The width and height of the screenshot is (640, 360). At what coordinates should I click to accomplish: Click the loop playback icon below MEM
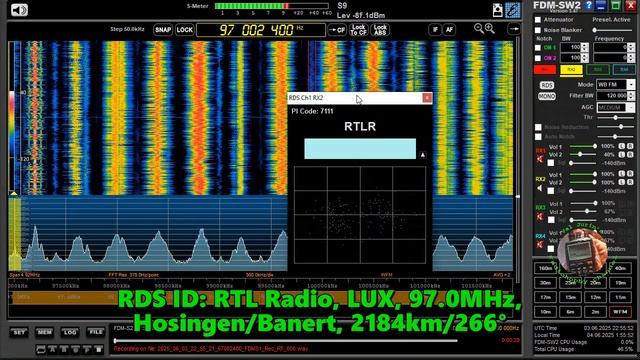(41, 350)
